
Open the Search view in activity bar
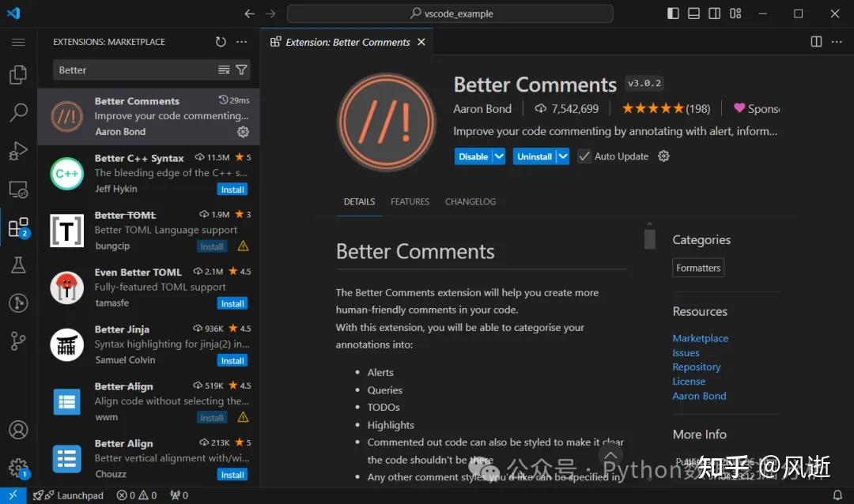click(18, 113)
